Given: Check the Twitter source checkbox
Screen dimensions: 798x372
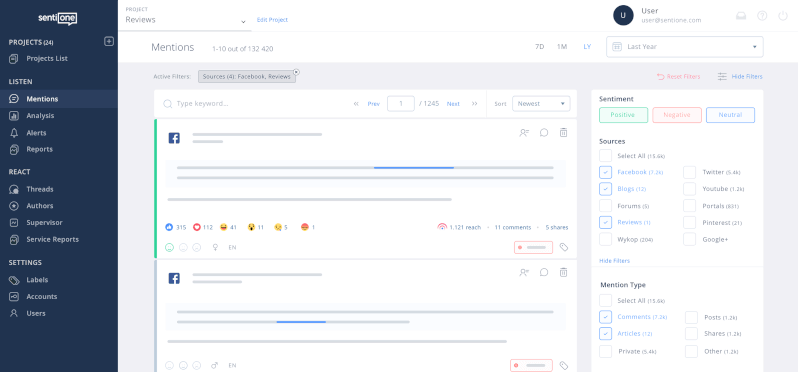Looking at the screenshot, I should click(690, 173).
